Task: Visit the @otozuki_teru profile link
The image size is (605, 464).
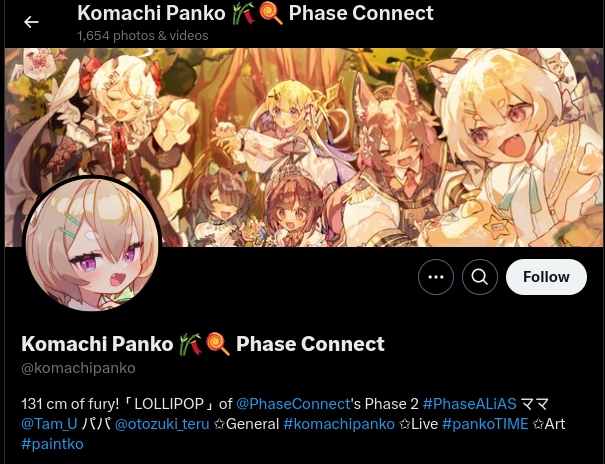Action: [x=162, y=424]
